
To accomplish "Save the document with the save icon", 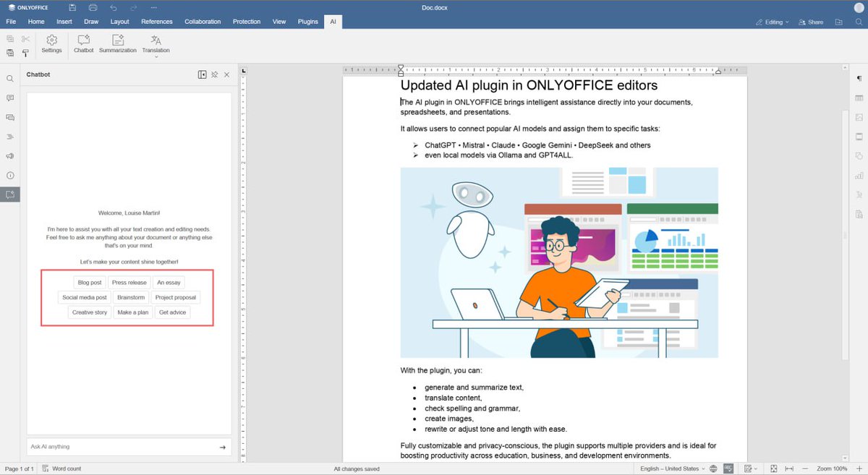I will coord(72,7).
